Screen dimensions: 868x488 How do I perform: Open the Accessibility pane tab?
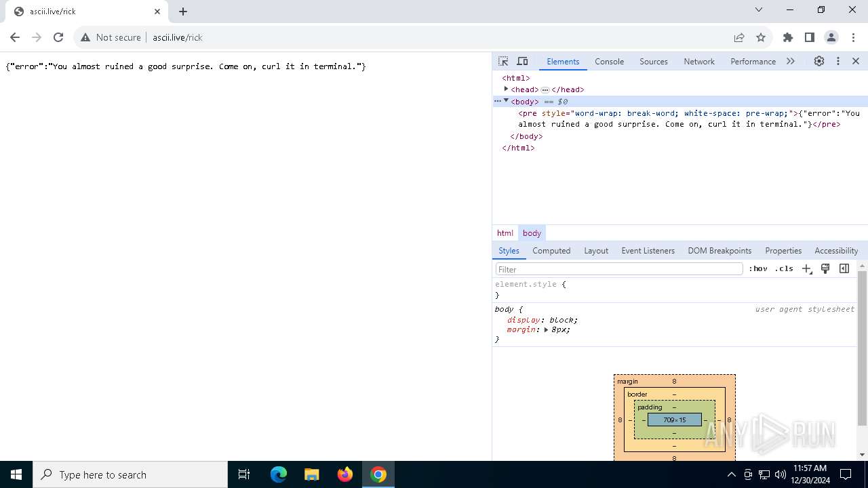point(836,250)
